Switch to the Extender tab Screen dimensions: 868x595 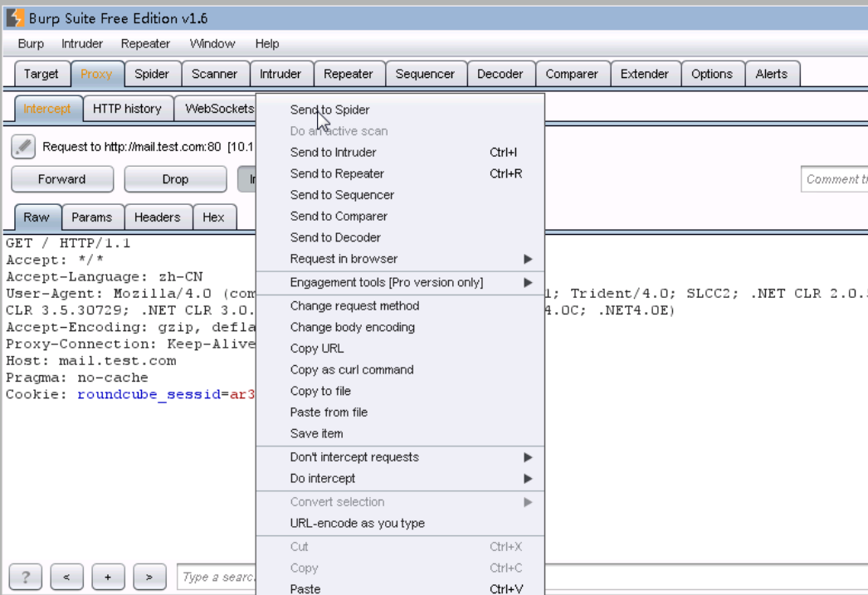644,74
